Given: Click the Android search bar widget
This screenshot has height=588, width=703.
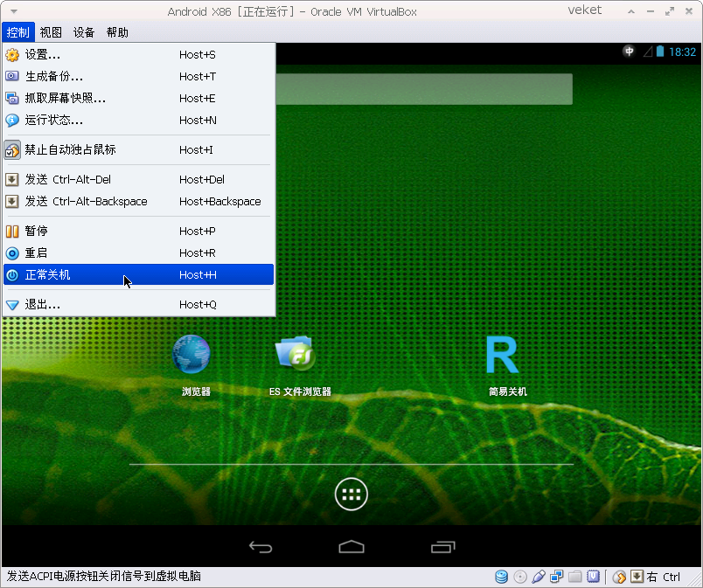Looking at the screenshot, I should pyautogui.click(x=424, y=89).
